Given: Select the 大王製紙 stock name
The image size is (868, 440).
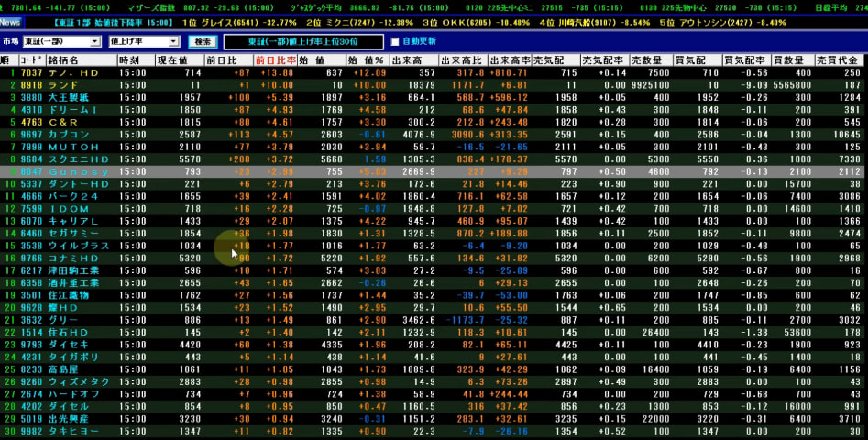Looking at the screenshot, I should pyautogui.click(x=67, y=96).
